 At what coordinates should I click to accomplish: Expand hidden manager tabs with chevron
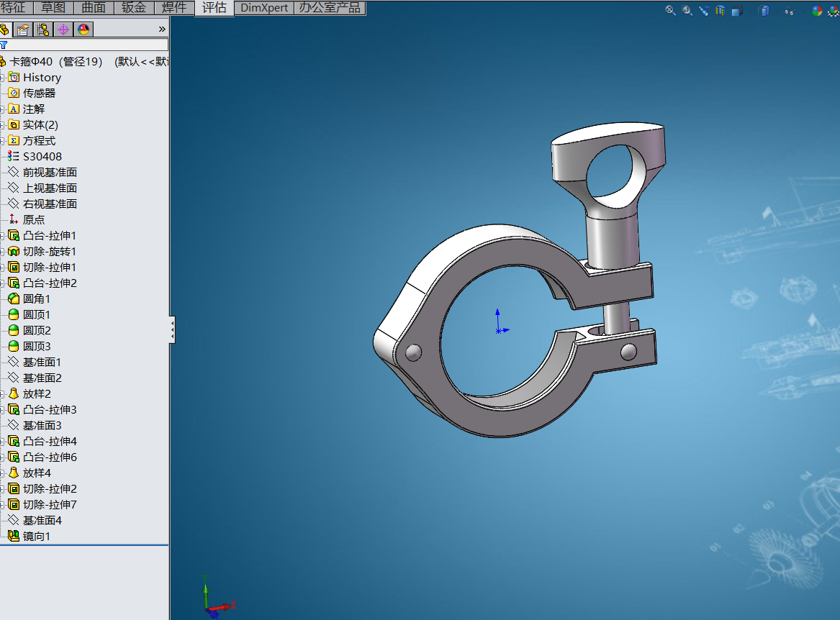pos(162,29)
